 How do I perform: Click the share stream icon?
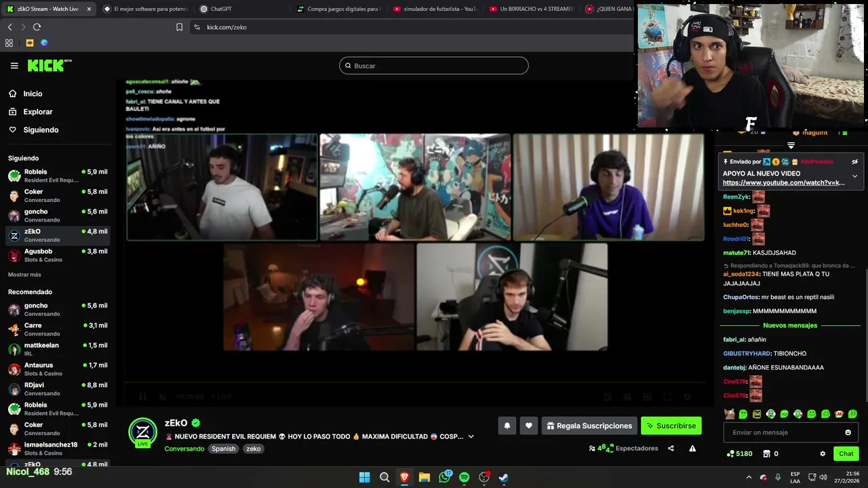point(671,448)
